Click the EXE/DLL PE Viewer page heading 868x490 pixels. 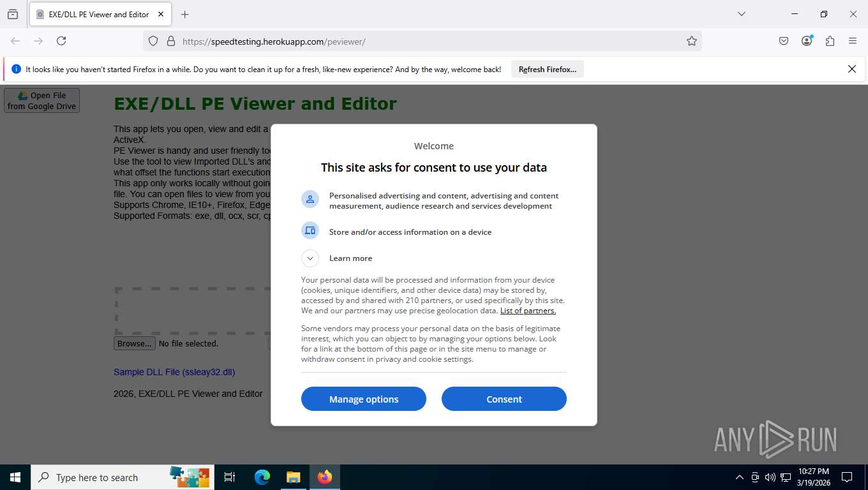pyautogui.click(x=255, y=103)
